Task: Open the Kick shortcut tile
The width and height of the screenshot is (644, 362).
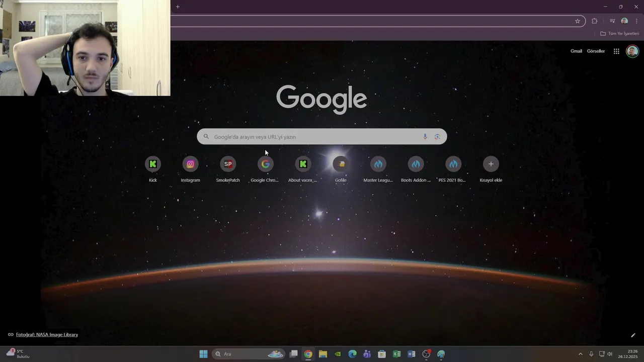Action: [x=153, y=169]
